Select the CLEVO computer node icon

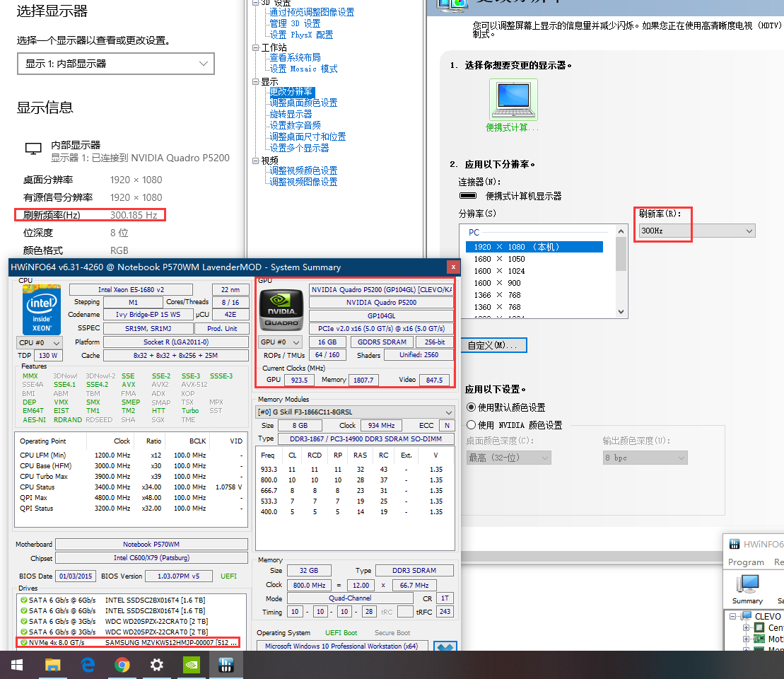[x=747, y=616]
